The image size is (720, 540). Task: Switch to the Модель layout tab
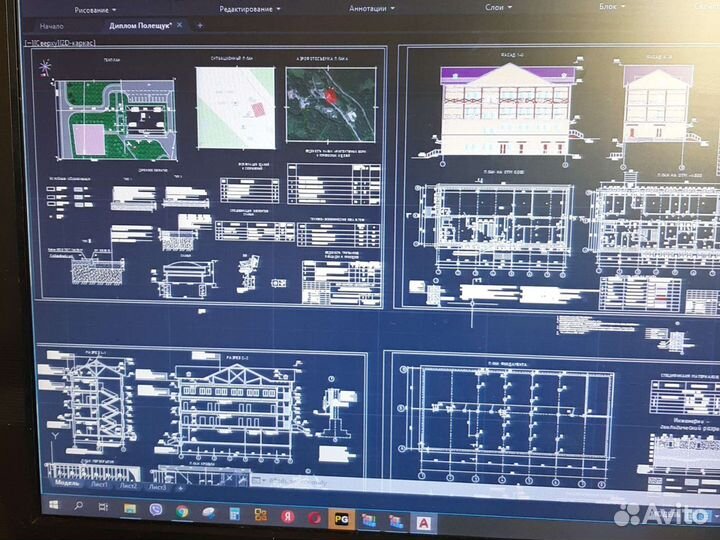coord(67,482)
